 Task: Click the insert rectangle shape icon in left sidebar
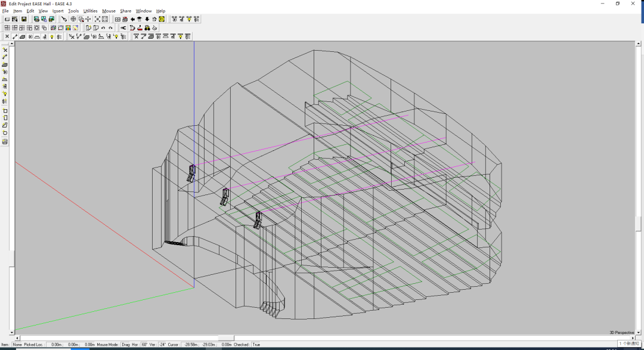(5, 110)
